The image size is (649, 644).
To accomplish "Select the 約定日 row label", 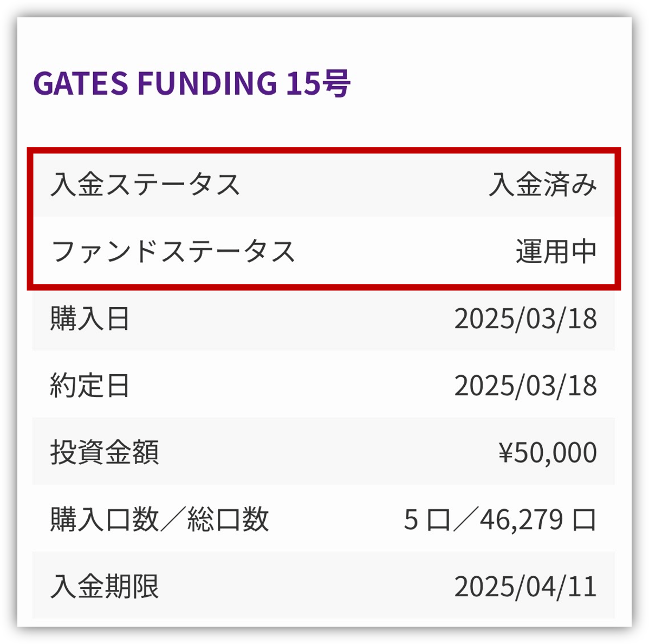I will click(90, 385).
